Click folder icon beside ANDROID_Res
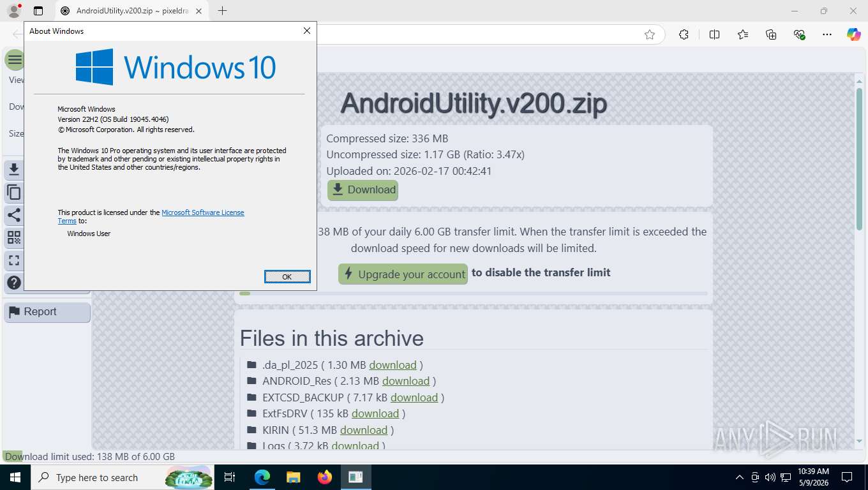Screen dimensions: 868x490 (251, 382)
